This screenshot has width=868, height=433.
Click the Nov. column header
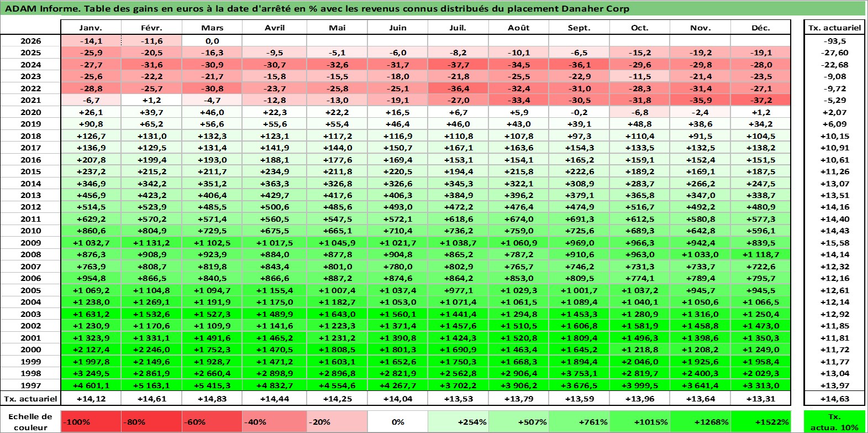click(x=701, y=28)
